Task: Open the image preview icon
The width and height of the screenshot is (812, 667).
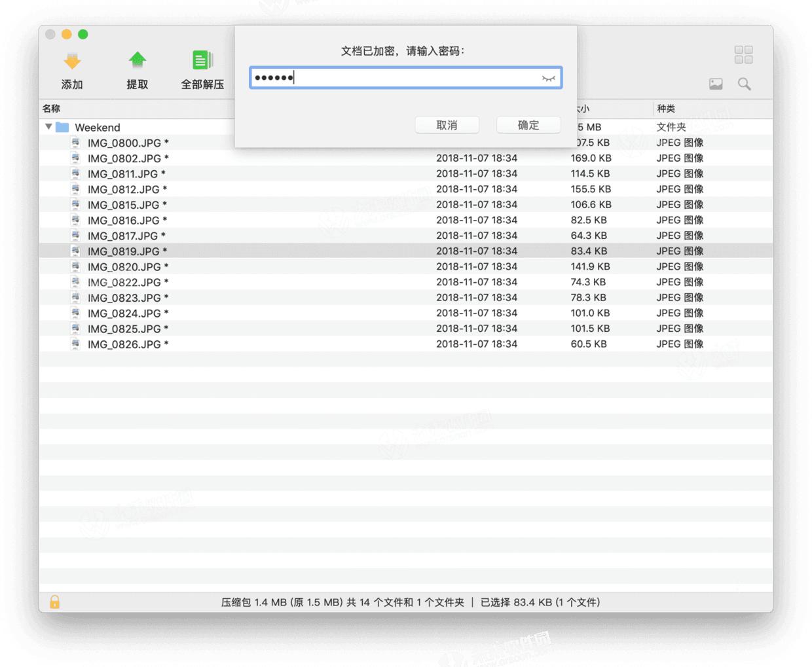Action: (716, 84)
